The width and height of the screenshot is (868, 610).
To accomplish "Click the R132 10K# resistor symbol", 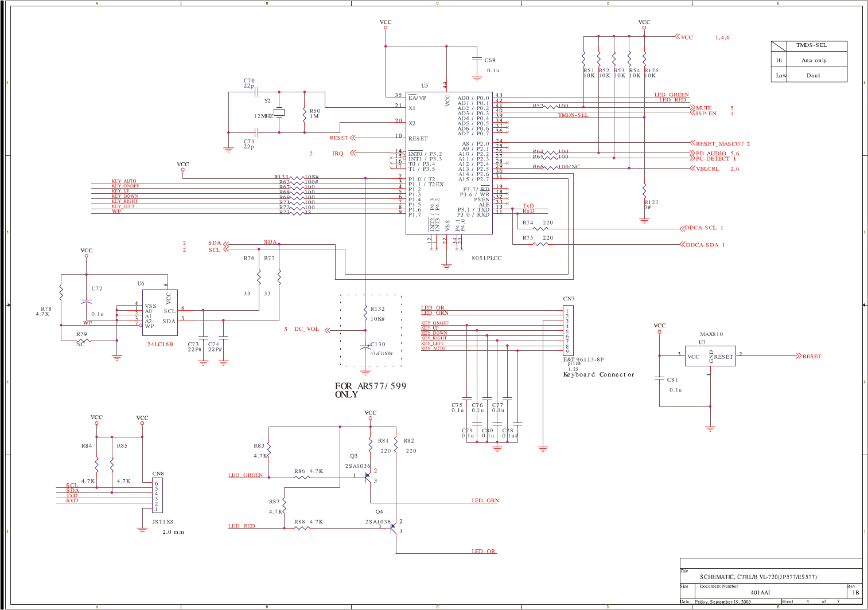I will click(x=365, y=313).
